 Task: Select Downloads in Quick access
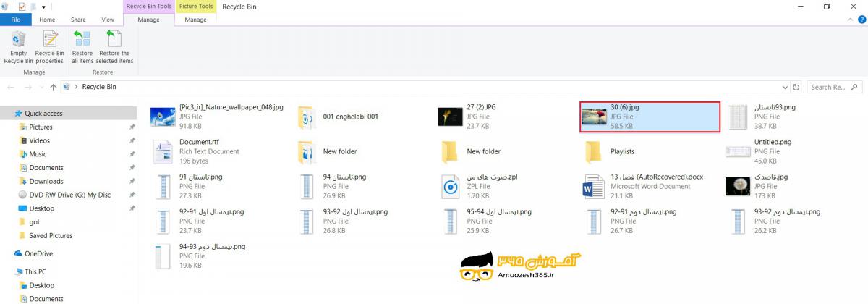(x=46, y=182)
